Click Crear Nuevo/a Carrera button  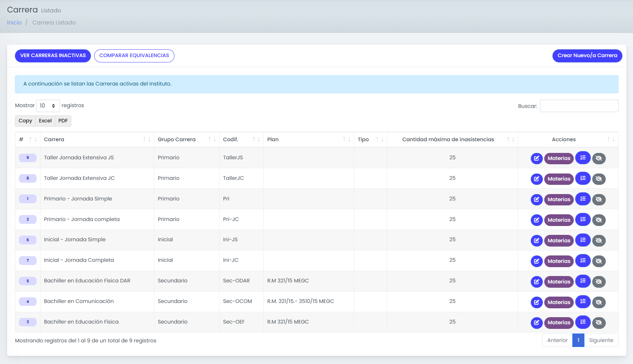click(587, 56)
